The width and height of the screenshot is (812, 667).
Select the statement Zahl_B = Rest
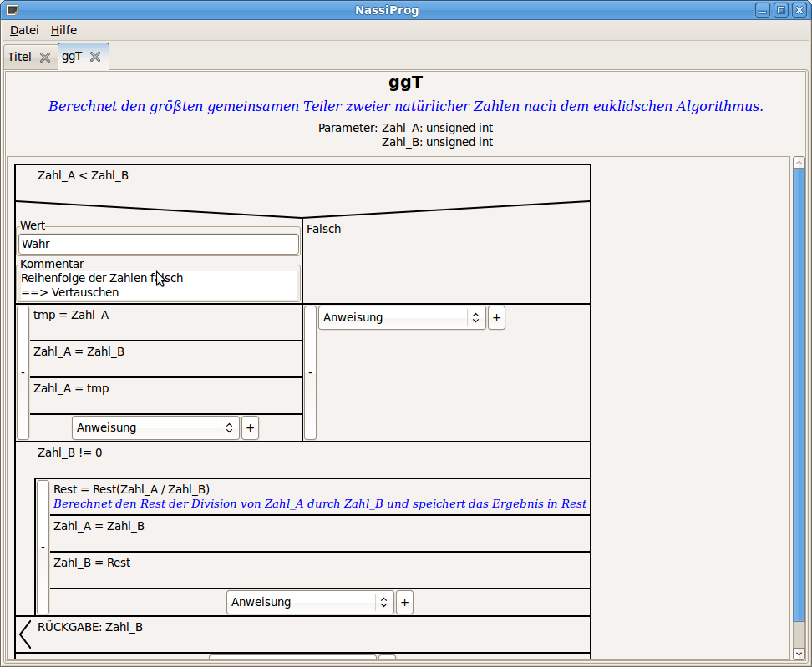click(x=92, y=563)
